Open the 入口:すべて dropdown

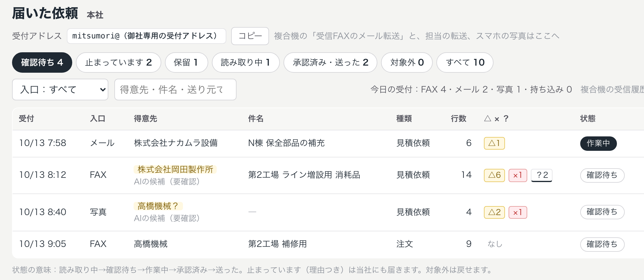(60, 90)
